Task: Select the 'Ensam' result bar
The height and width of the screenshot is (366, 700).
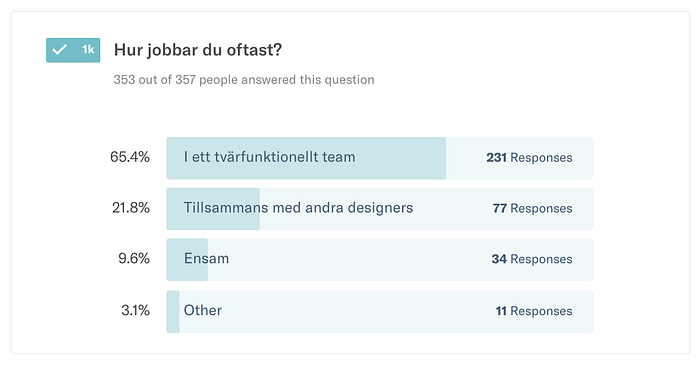Action: pos(380,260)
